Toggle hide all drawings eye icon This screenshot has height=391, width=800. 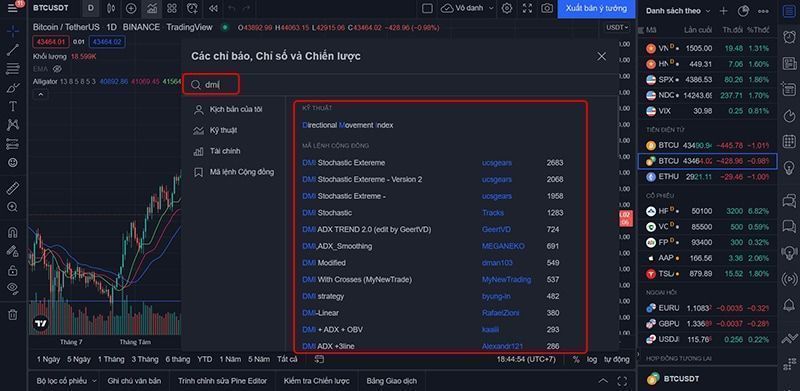[x=13, y=288]
